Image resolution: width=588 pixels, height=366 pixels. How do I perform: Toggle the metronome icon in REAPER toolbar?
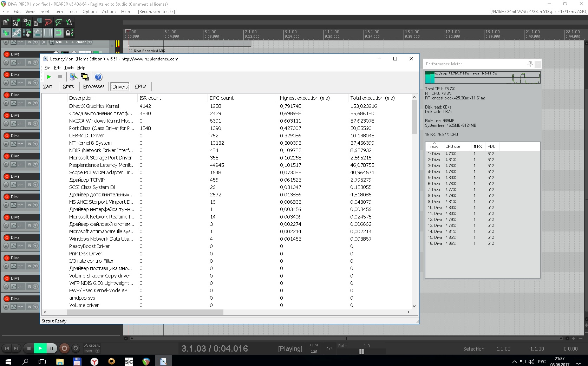(x=69, y=22)
